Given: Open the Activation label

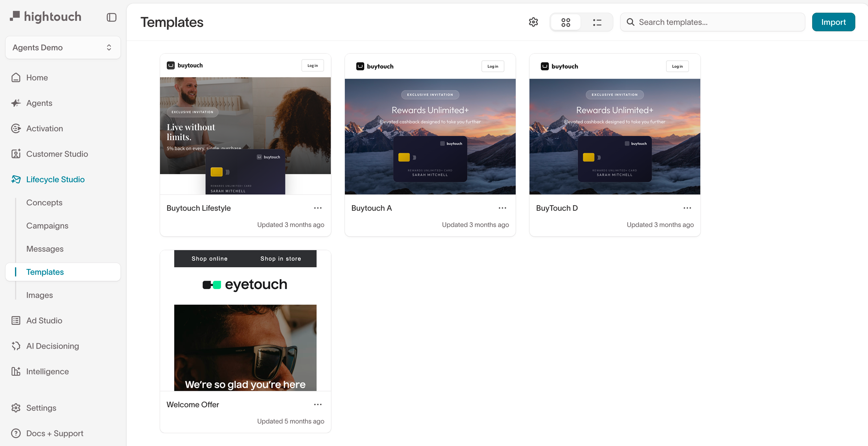Looking at the screenshot, I should (45, 128).
